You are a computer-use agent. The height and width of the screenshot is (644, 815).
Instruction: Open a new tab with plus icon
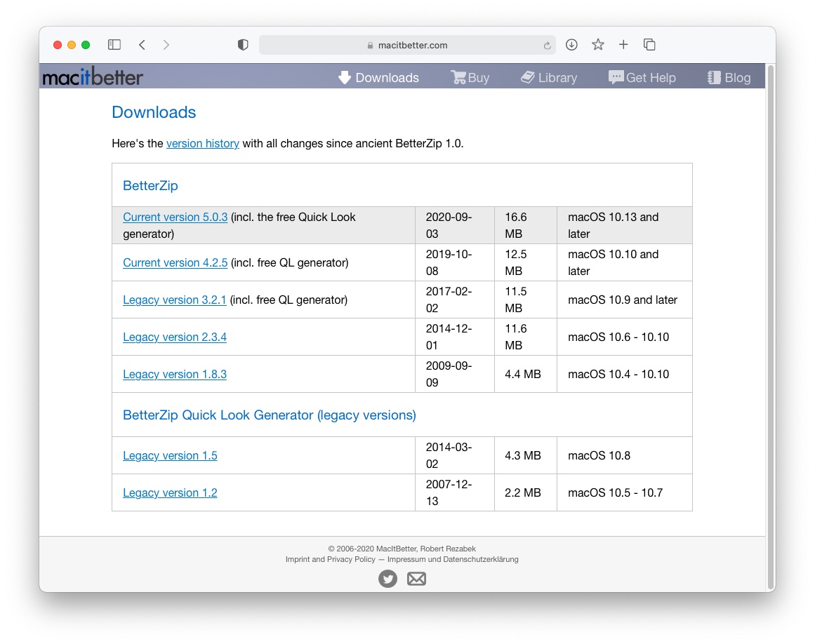(x=623, y=45)
